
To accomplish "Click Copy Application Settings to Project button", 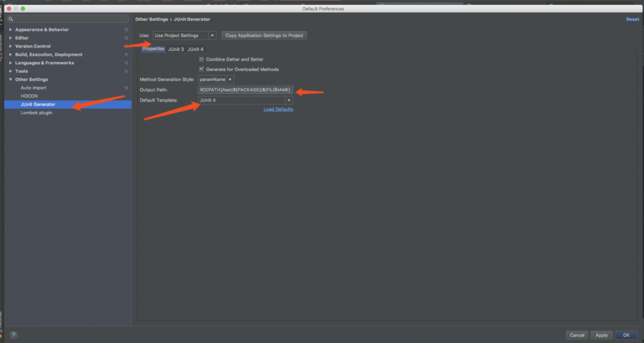I will [x=264, y=35].
